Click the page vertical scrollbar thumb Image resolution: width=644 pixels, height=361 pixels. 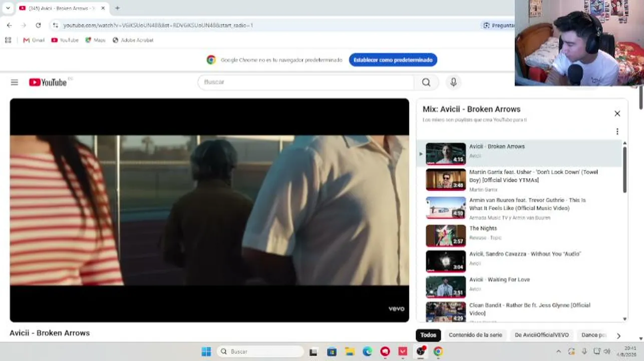click(641, 98)
